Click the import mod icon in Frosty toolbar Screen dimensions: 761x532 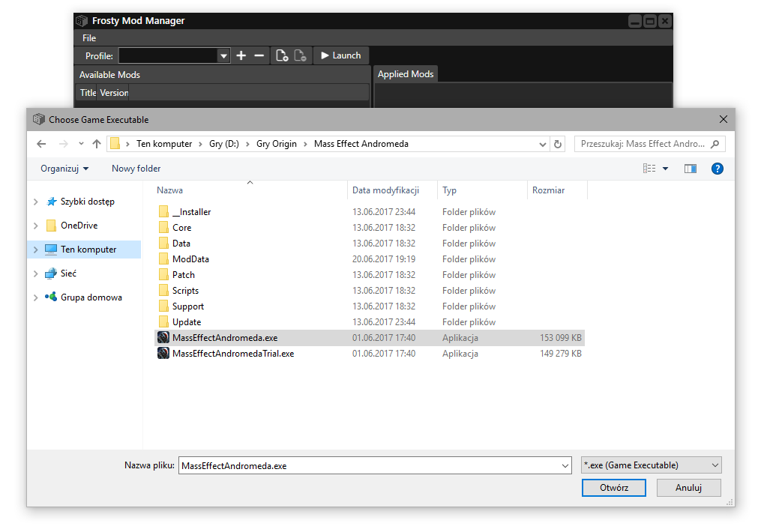click(282, 55)
